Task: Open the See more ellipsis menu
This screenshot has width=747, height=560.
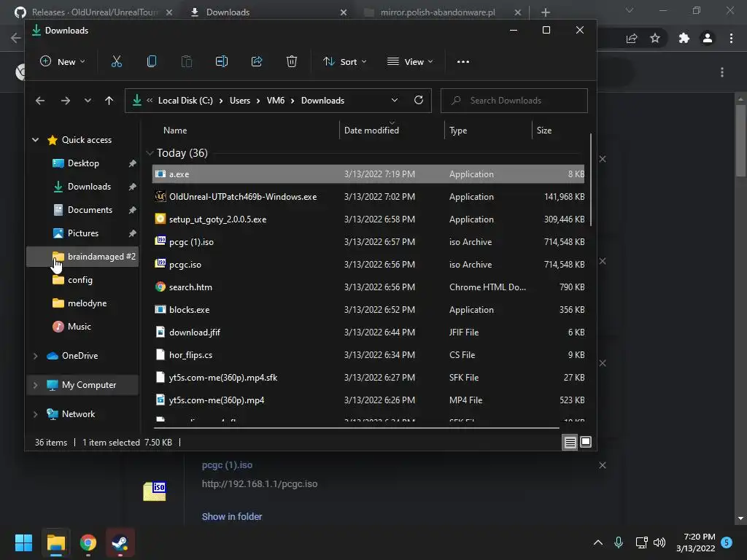Action: [x=463, y=61]
